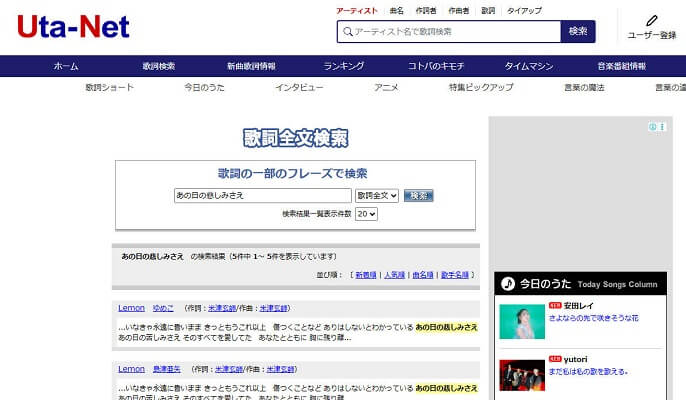Go to インタビュー in the sub navigation
This screenshot has width=686, height=400.
pyautogui.click(x=299, y=88)
